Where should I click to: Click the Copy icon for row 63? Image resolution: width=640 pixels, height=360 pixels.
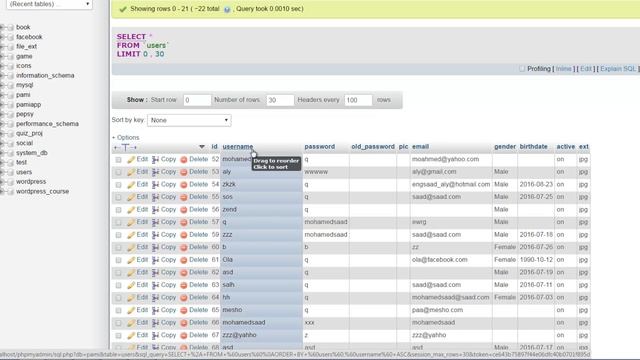coord(156,285)
